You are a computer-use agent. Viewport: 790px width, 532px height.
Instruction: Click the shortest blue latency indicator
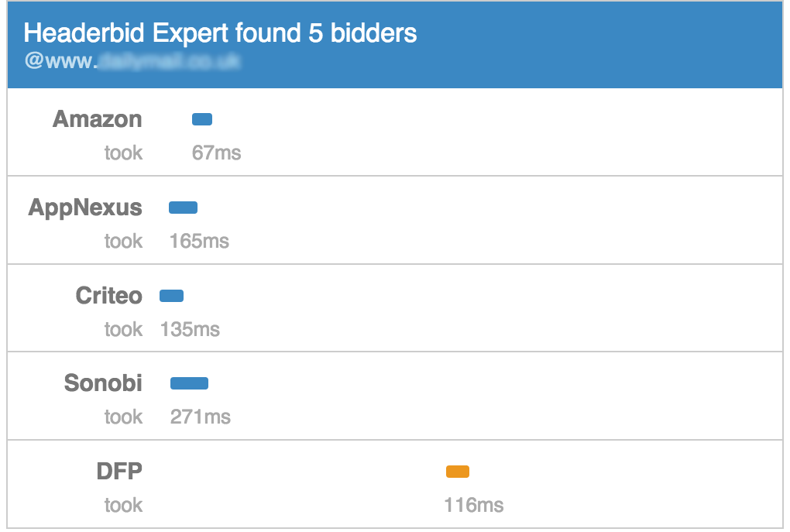pos(201,118)
